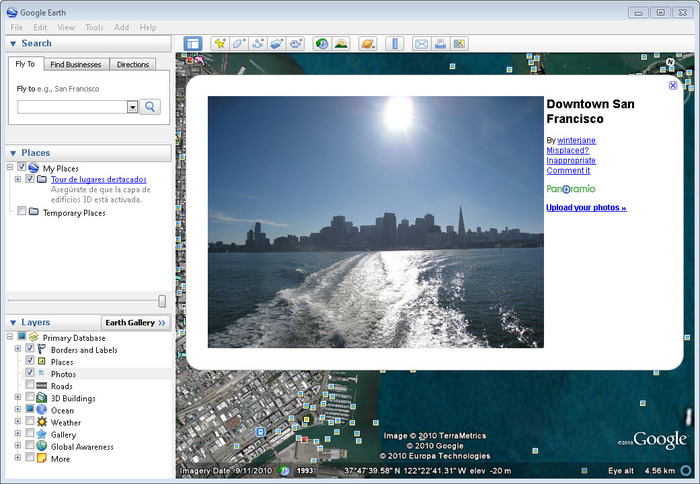Click the Gallery layer star icon
The image size is (700, 484).
[x=42, y=434]
